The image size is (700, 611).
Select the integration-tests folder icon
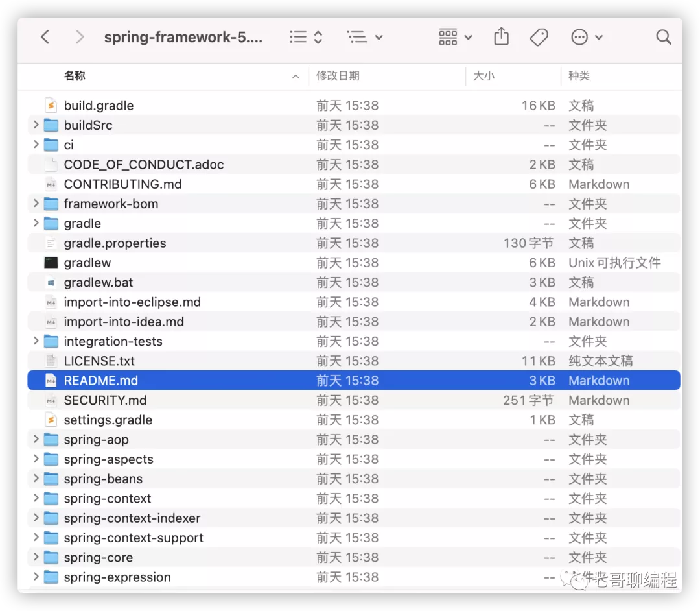pyautogui.click(x=51, y=341)
